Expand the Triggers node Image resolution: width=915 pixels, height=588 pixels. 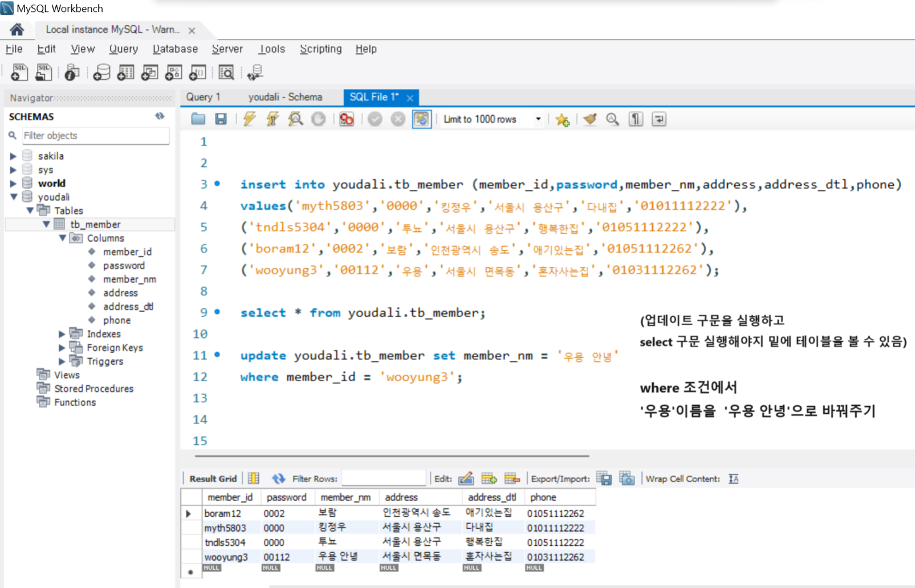pos(62,361)
